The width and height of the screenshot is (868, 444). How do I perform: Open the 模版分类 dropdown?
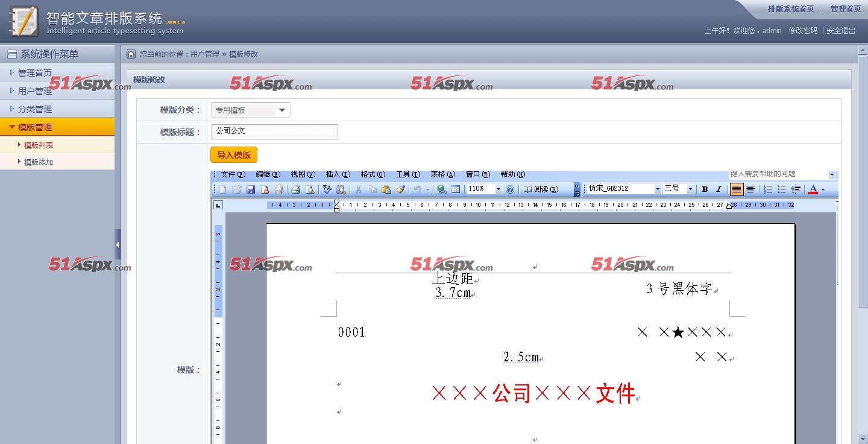coord(251,110)
